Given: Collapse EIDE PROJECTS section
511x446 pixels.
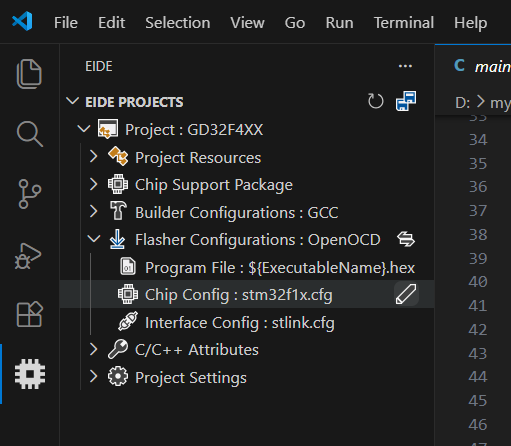Looking at the screenshot, I should [72, 101].
